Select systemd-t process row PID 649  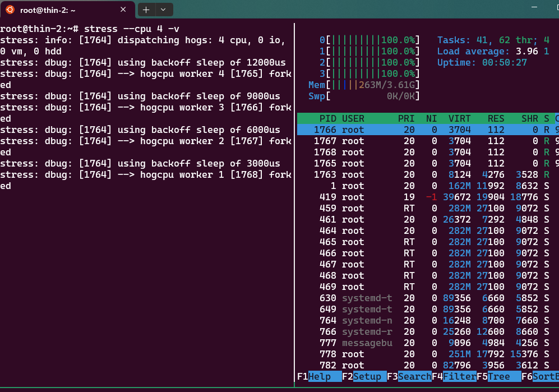(x=428, y=310)
